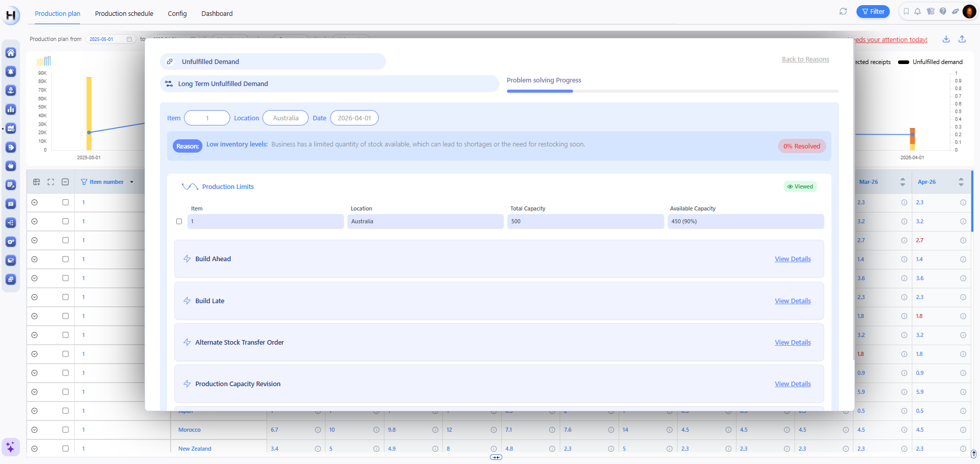Check the first table row checkbox
The image size is (980, 464).
click(x=66, y=202)
